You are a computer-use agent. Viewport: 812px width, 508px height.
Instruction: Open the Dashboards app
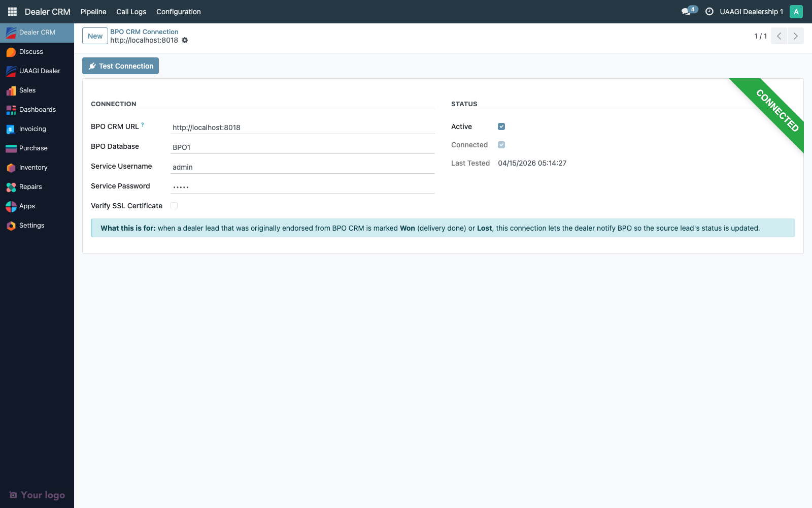[38, 109]
